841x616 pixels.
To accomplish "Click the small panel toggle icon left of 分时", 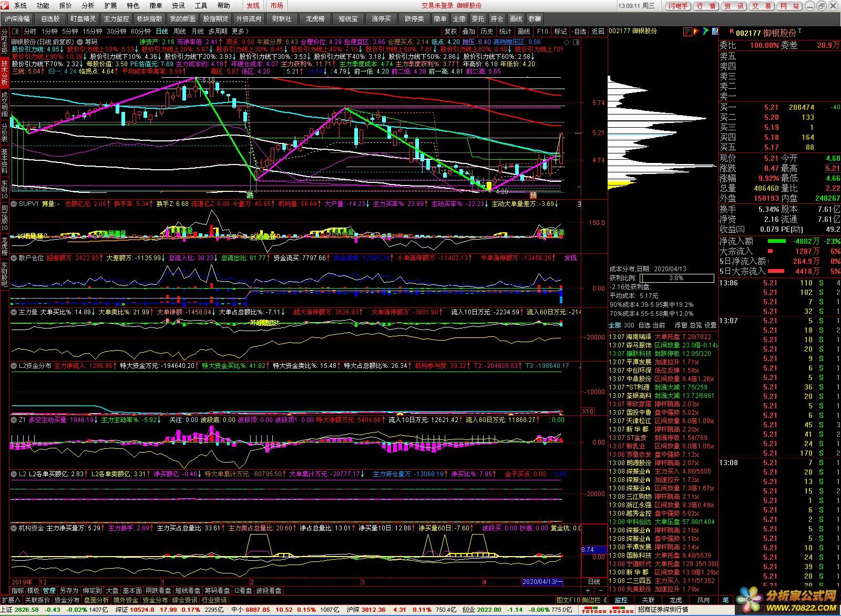I will coord(15,32).
